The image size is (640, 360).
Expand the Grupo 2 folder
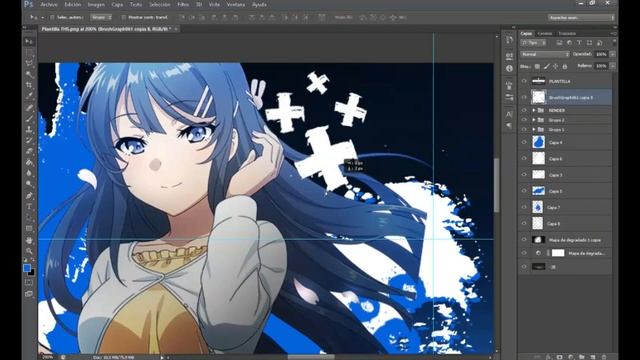pos(533,120)
